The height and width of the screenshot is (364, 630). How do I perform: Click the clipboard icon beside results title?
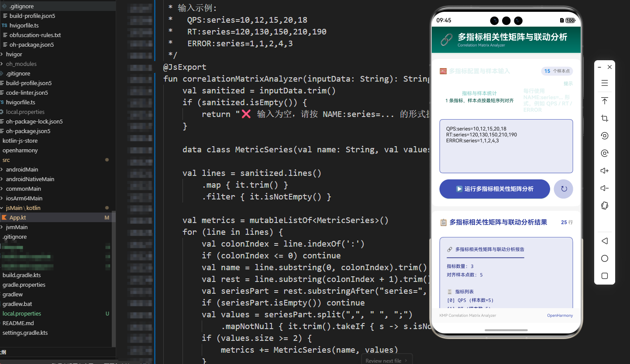click(x=443, y=223)
